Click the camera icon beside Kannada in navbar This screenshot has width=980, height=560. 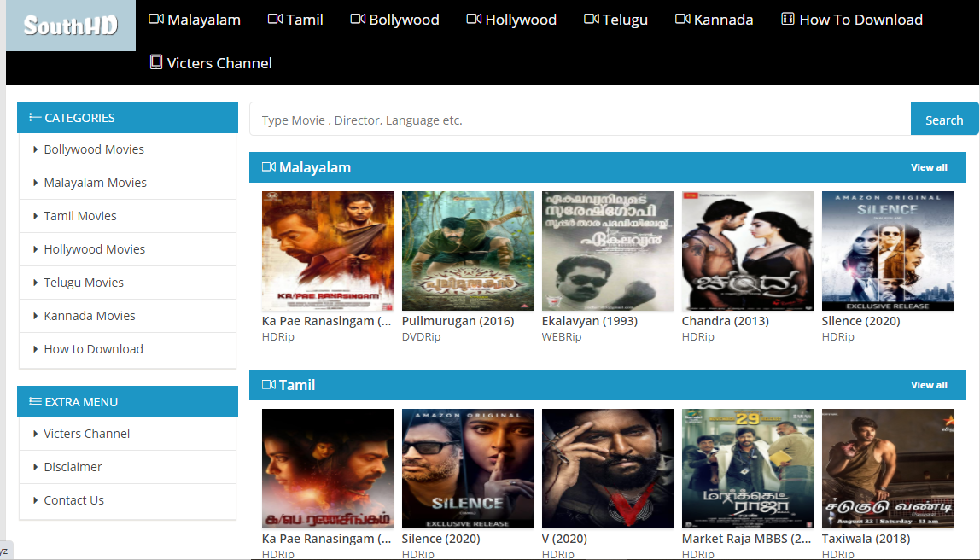point(683,19)
